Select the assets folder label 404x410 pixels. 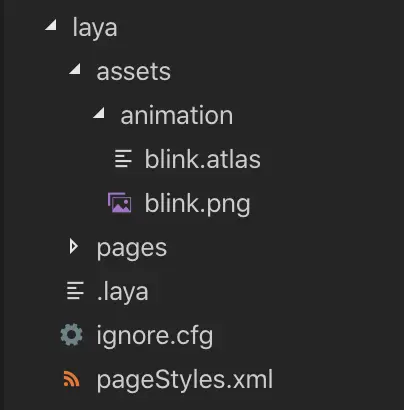coord(134,71)
